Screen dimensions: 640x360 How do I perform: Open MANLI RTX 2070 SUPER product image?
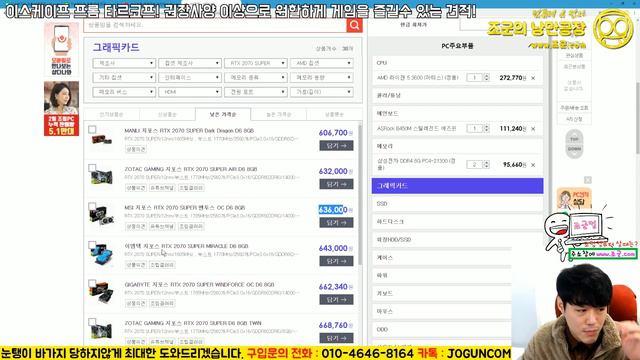(x=102, y=140)
